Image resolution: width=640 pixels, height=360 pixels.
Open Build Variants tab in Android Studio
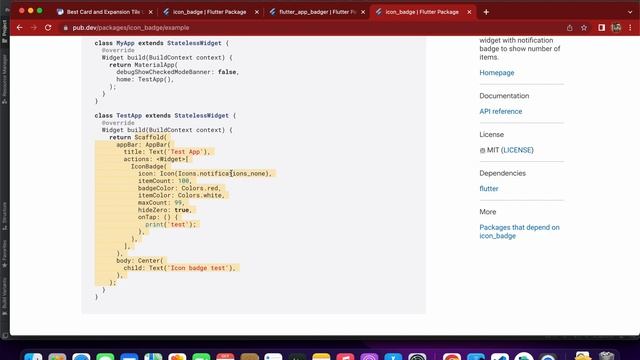4,296
